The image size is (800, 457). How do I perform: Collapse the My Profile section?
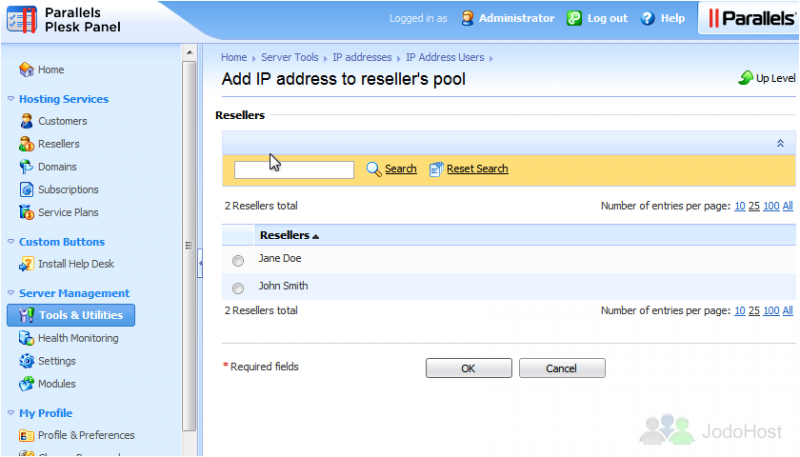coord(11,413)
